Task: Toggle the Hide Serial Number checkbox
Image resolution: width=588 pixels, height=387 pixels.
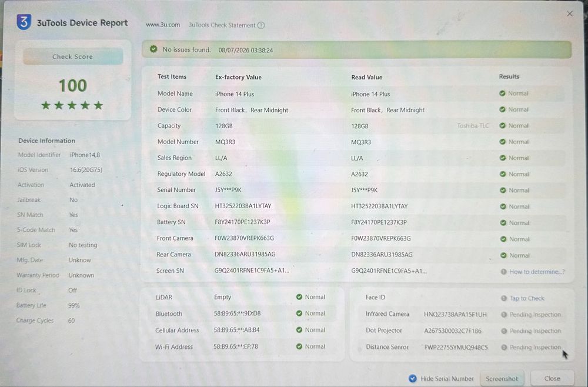Action: [x=413, y=378]
